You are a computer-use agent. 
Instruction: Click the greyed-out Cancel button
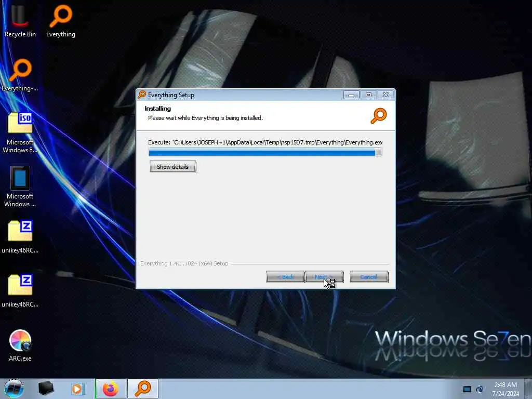click(x=369, y=277)
